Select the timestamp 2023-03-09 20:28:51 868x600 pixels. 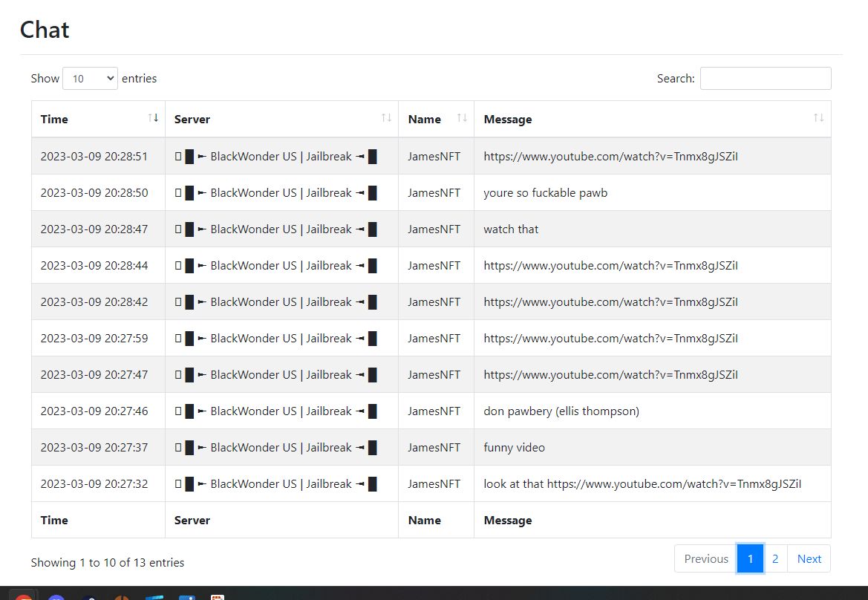[x=94, y=157]
